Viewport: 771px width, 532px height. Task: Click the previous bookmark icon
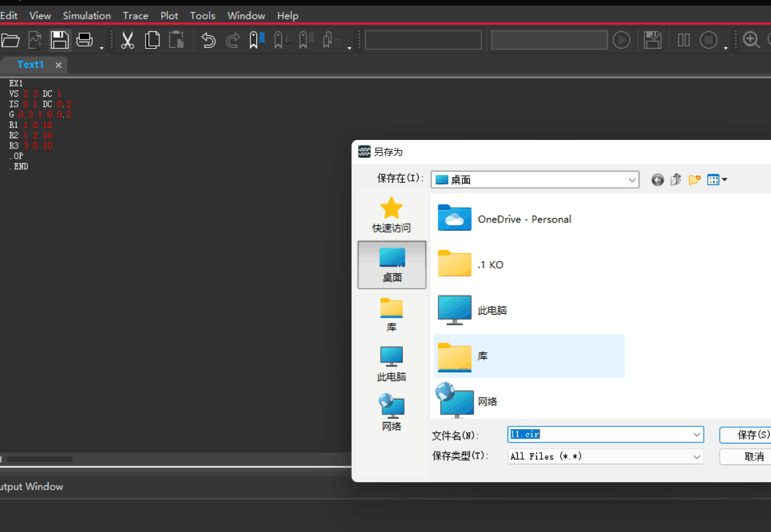click(307, 40)
